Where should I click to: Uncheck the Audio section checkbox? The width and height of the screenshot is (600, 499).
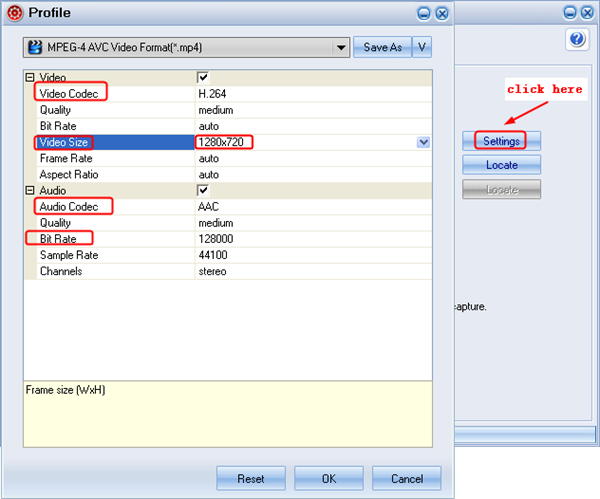pyautogui.click(x=203, y=190)
